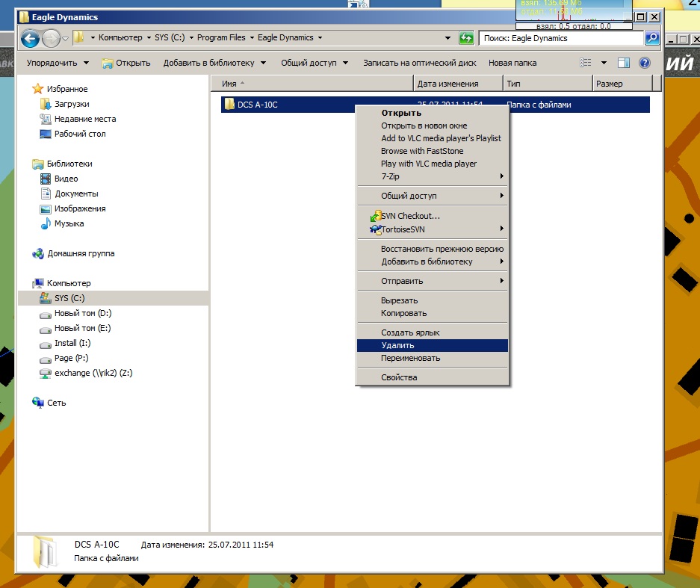Viewport: 700px width, 588px height.
Task: Expand the Отправить submenu
Action: 433,281
